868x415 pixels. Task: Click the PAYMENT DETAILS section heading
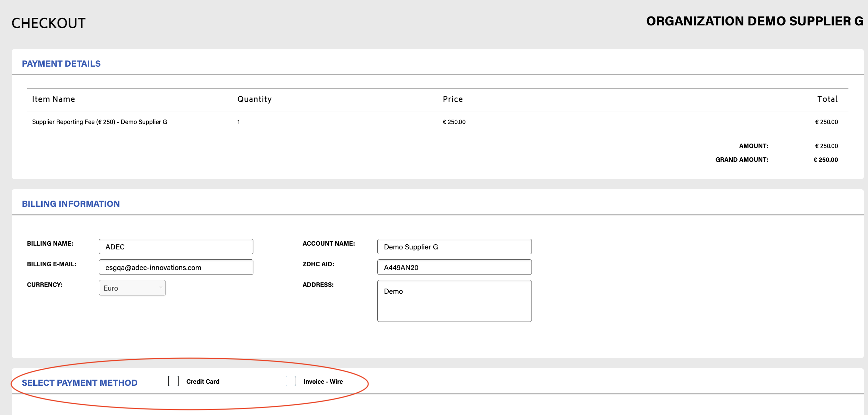click(61, 64)
